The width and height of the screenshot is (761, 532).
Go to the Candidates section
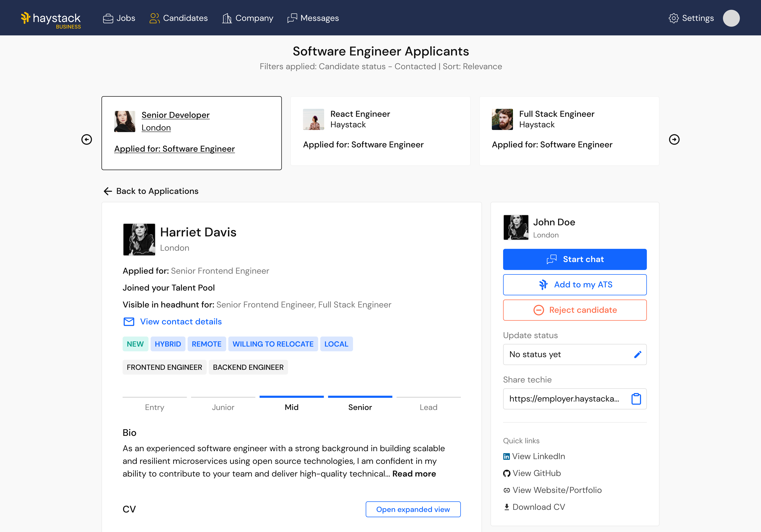point(179,18)
